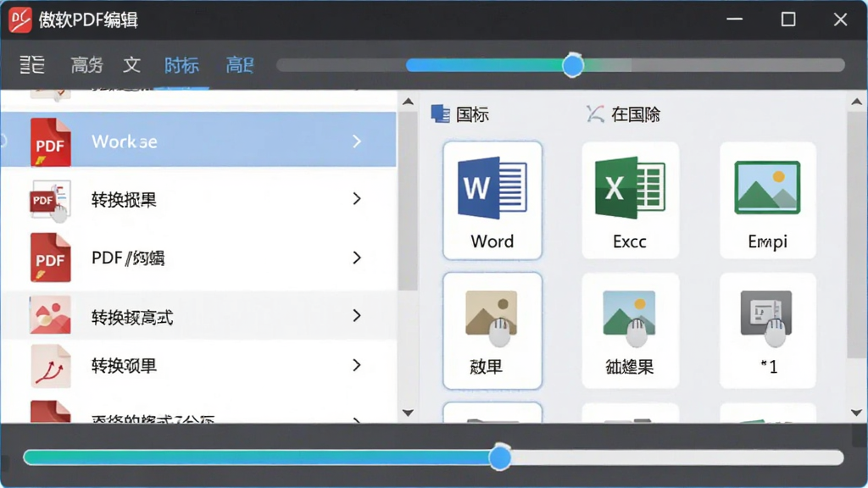Click the 在国除 label
The height and width of the screenshot is (488, 868).
pyautogui.click(x=636, y=114)
